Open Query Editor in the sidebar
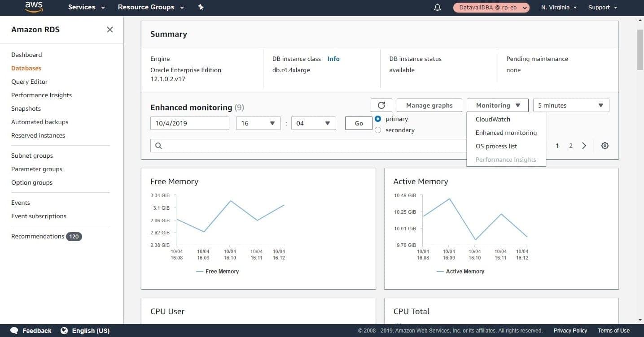The height and width of the screenshot is (337, 644). tap(29, 82)
